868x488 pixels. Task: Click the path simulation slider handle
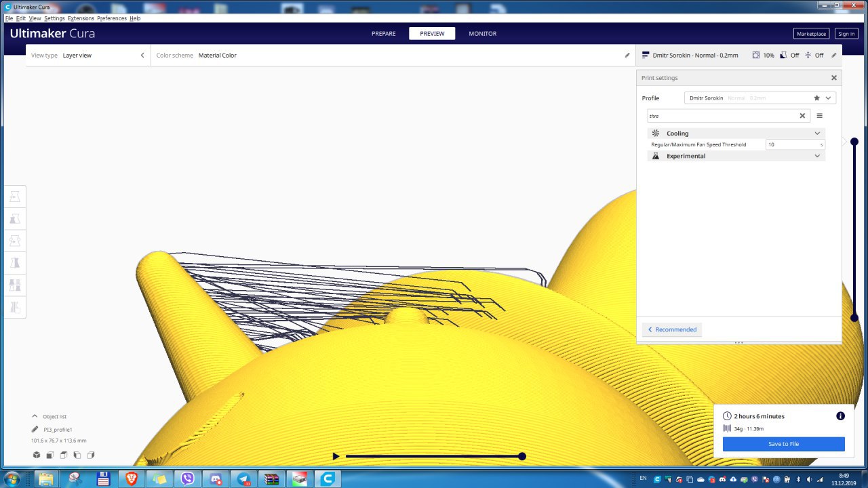pyautogui.click(x=522, y=456)
